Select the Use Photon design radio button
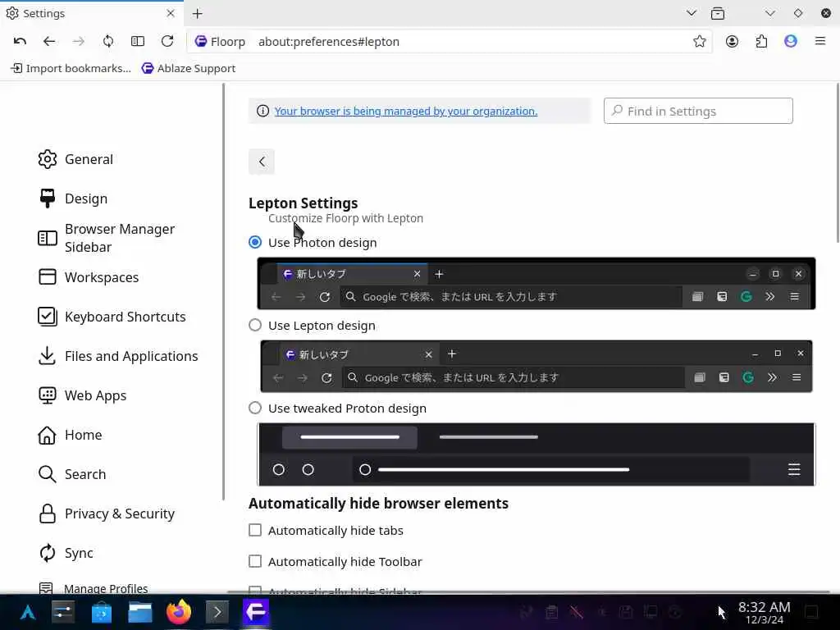This screenshot has height=630, width=840. click(255, 242)
